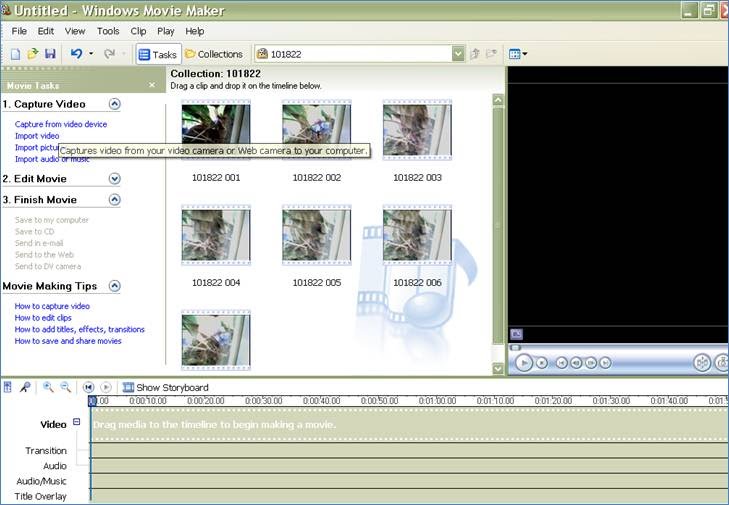Collapse the Finish Movie section

[x=115, y=199]
